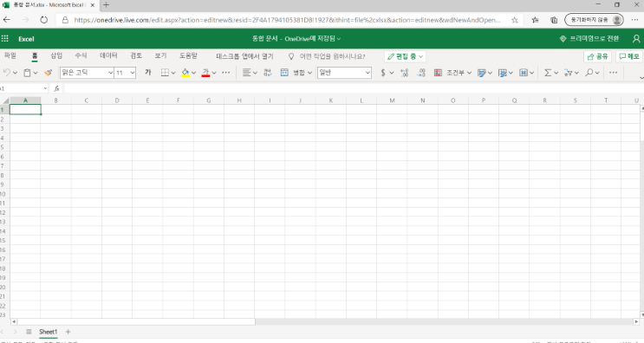Click 데스크톱 앱에서 열기 button
644x343 pixels.
pos(244,56)
